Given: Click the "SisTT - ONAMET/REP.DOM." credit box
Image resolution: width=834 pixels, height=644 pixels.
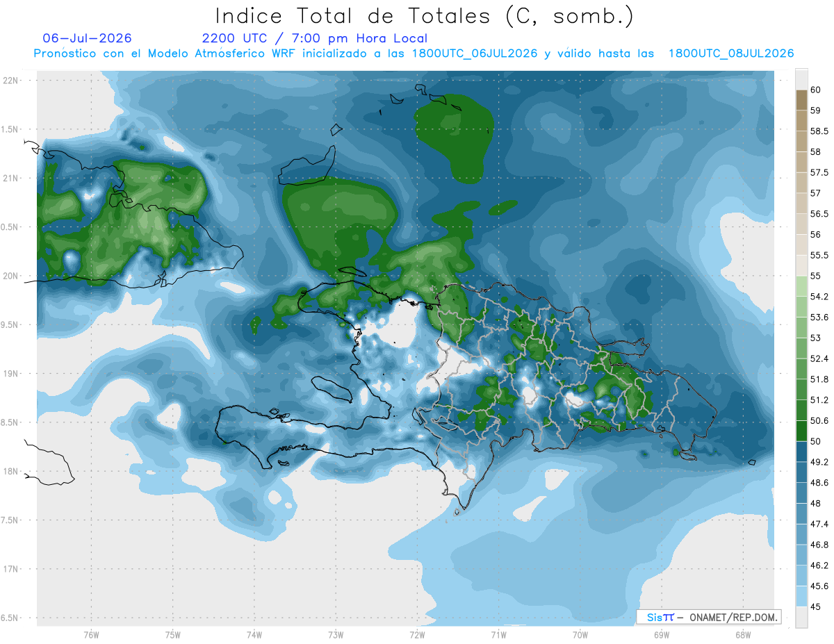Looking at the screenshot, I should [x=709, y=617].
